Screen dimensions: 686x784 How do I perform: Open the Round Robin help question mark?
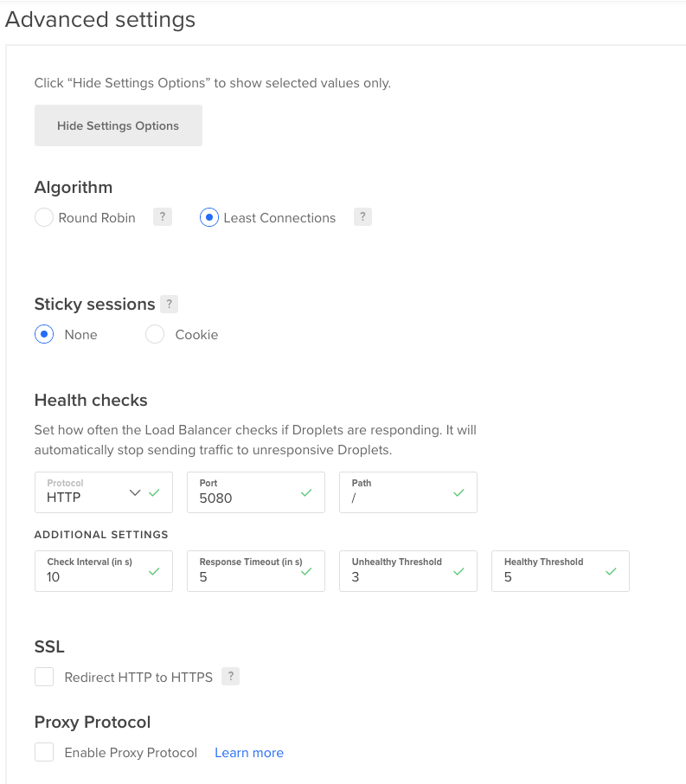163,217
